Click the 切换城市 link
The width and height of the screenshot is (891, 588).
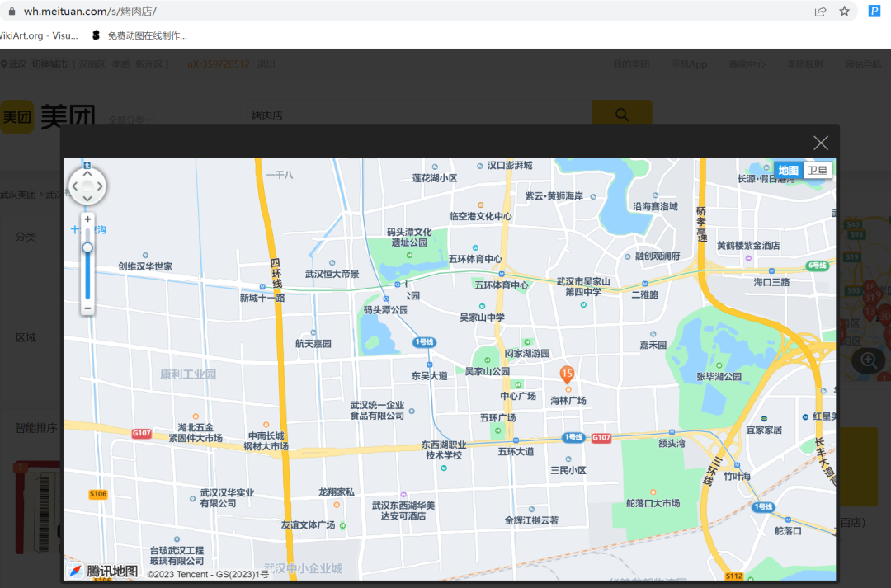(49, 64)
